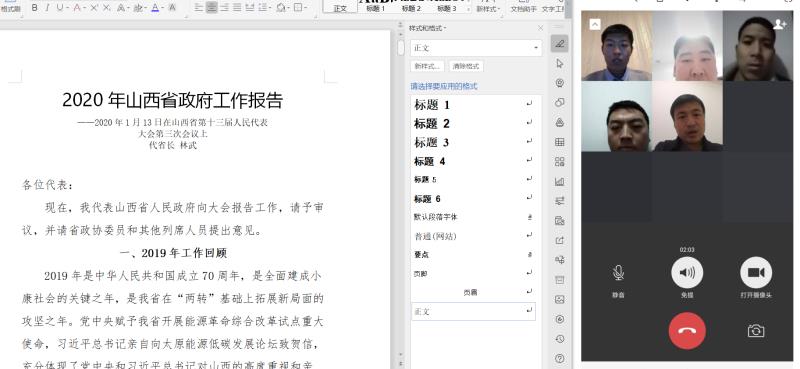Select 普通(网站) in style list
The image size is (800, 369).
pos(473,236)
